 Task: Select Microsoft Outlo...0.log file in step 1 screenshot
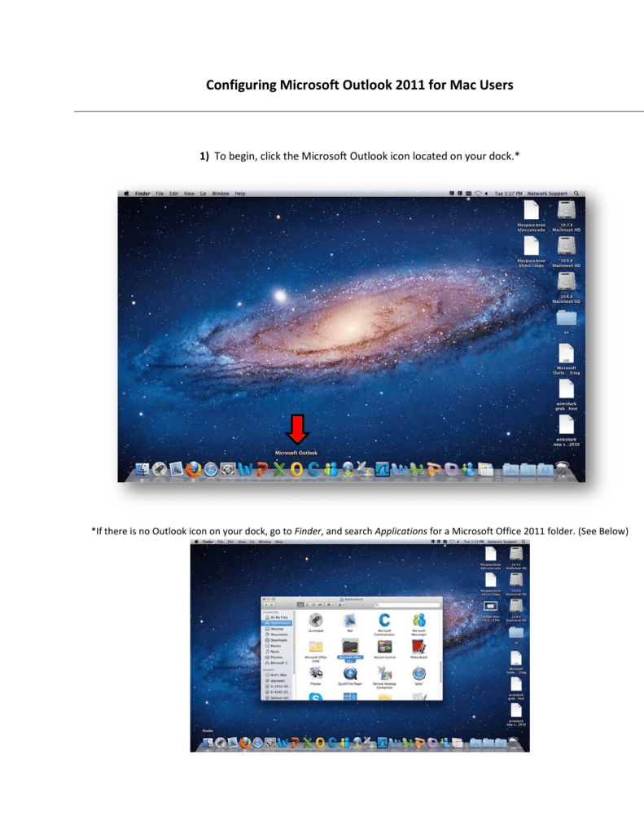567,359
